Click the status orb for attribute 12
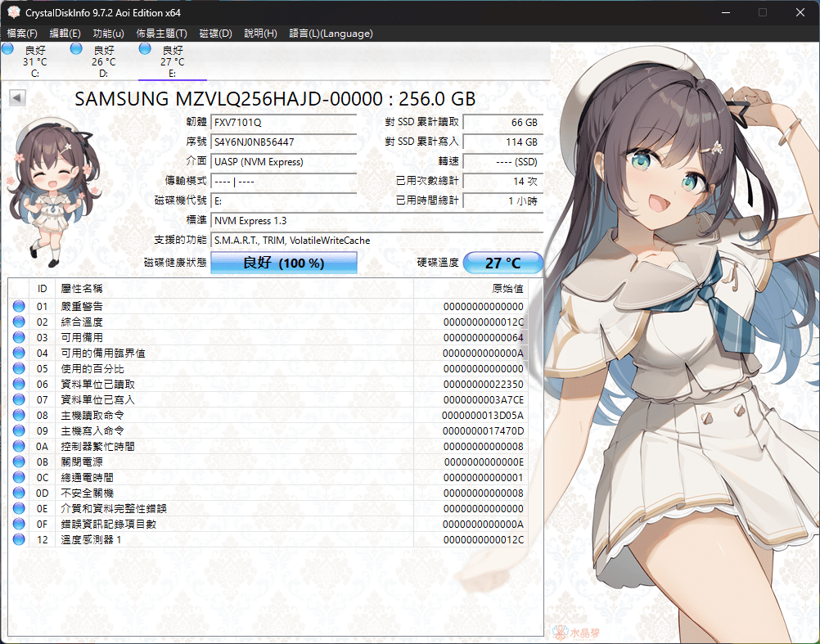The height and width of the screenshot is (644, 820). [x=19, y=539]
